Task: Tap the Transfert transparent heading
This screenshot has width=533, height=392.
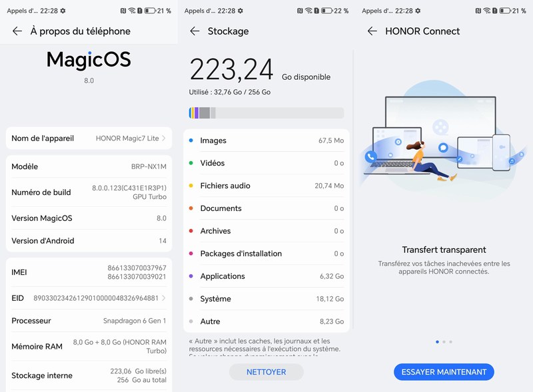Action: (x=444, y=250)
